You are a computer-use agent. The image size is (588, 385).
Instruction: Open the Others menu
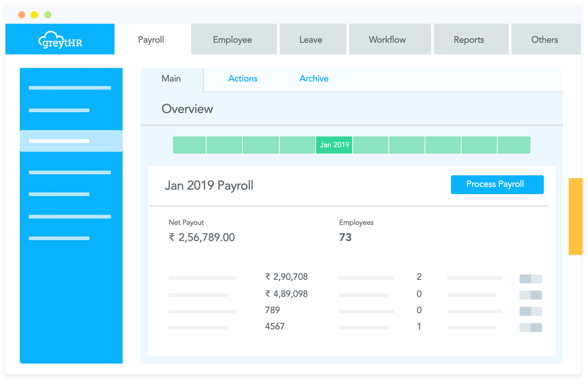pos(545,39)
